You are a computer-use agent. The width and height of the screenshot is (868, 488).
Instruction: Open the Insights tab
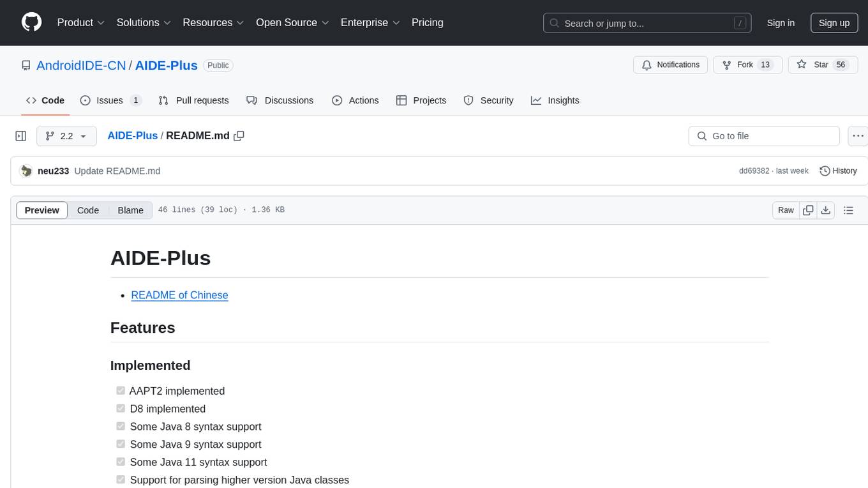tap(555, 100)
